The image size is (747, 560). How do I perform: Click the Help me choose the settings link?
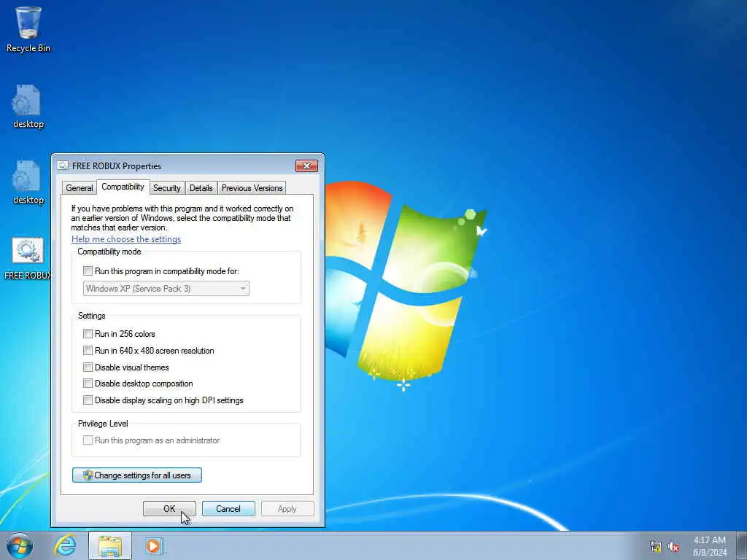click(x=126, y=239)
